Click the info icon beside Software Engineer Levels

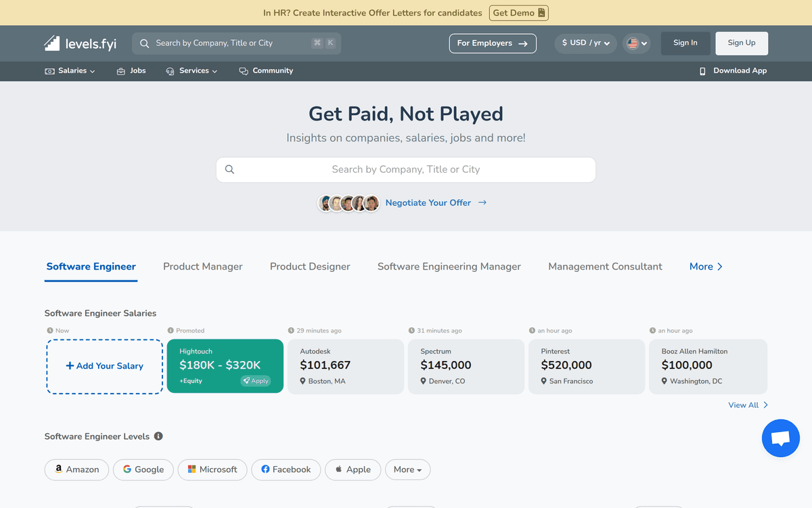coord(158,436)
